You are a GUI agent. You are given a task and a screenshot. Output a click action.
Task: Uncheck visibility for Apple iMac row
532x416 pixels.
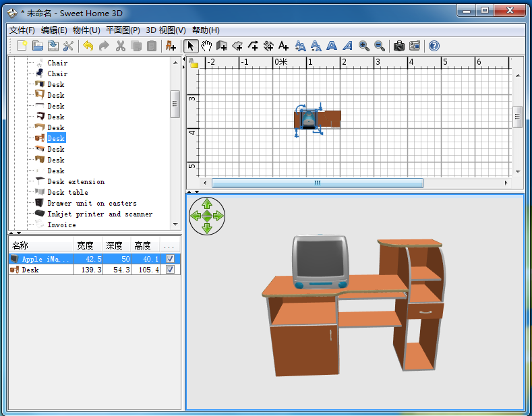click(170, 259)
